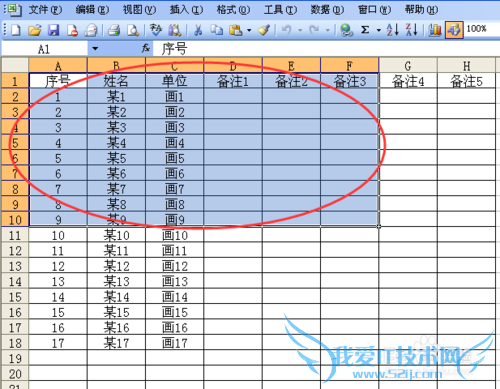Viewport: 500px width, 389px height.
Task: Select row 19 header
Action: point(15,359)
